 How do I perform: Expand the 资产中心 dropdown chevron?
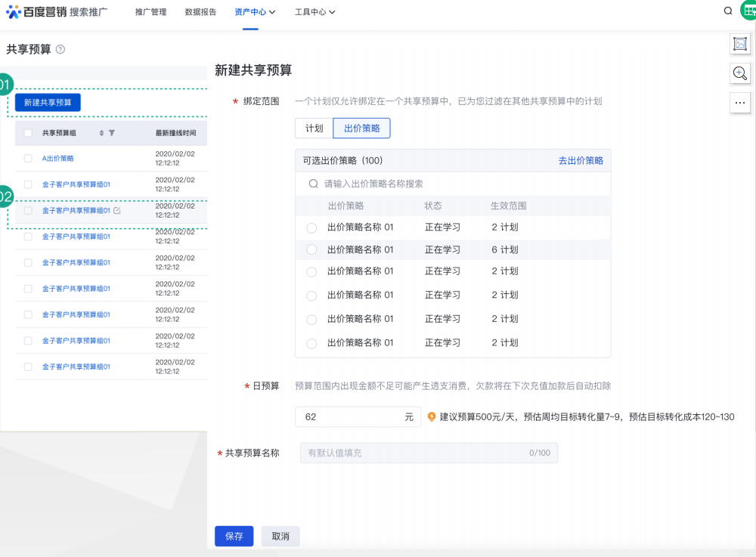pyautogui.click(x=272, y=12)
